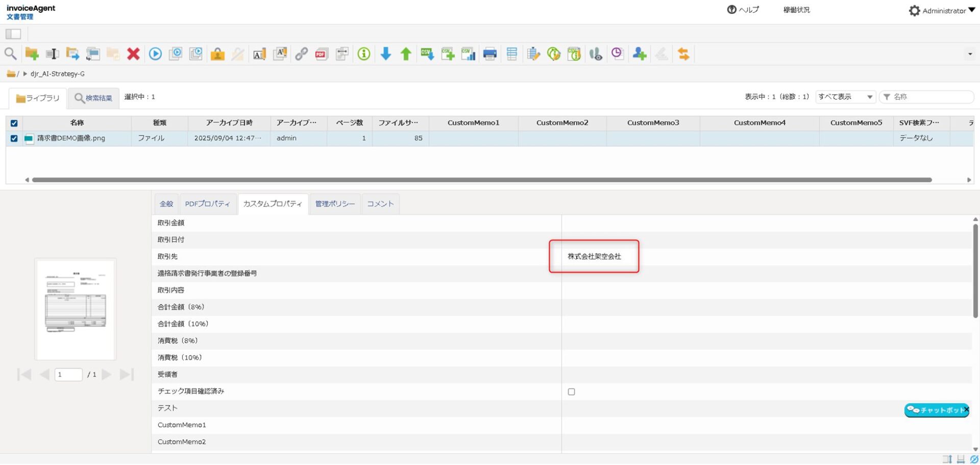
Task: Click the green up arrow upload icon
Action: (406, 54)
